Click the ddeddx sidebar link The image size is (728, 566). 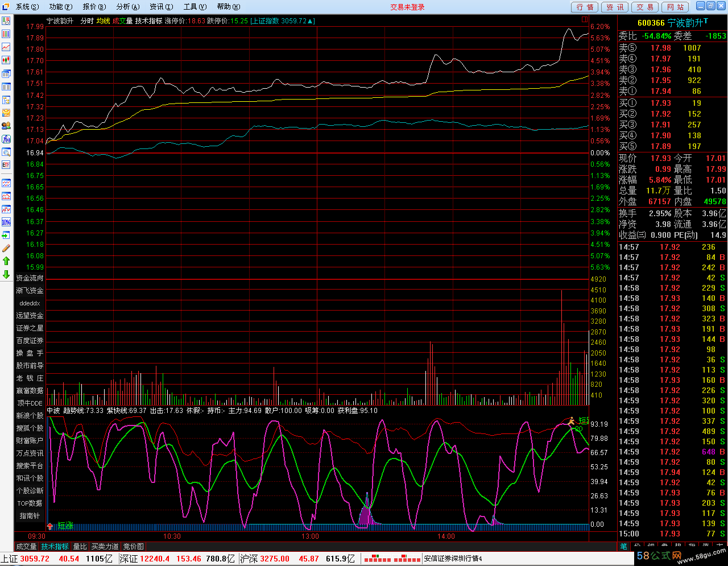(x=30, y=303)
